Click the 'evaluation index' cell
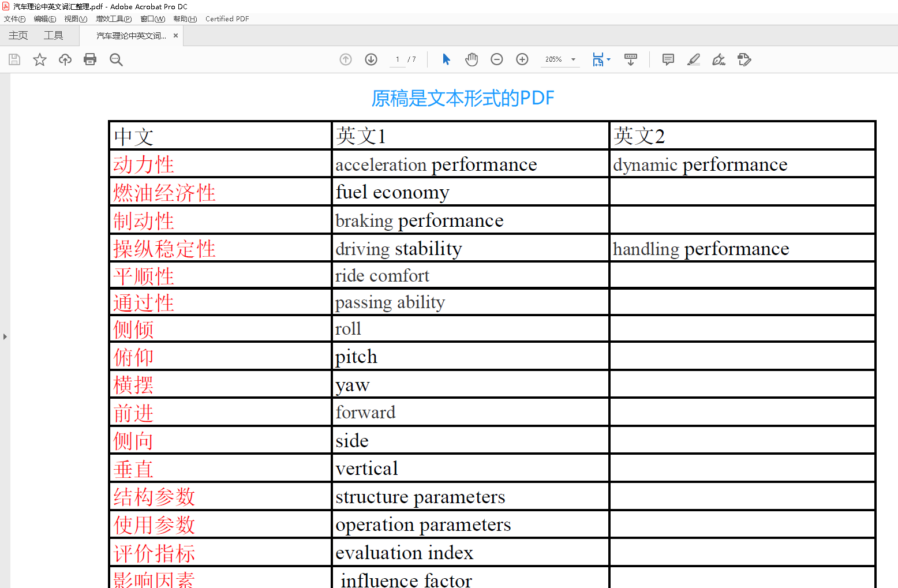The height and width of the screenshot is (588, 898). tap(470, 552)
